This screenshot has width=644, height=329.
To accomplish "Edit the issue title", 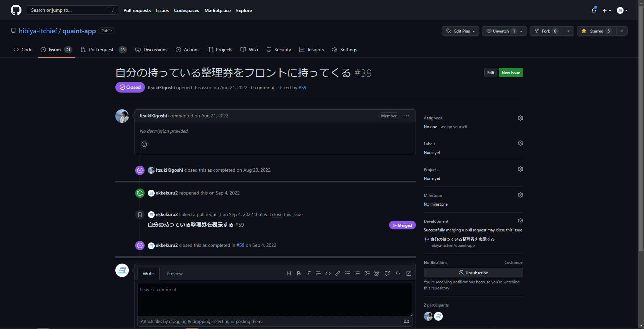I will [x=491, y=72].
